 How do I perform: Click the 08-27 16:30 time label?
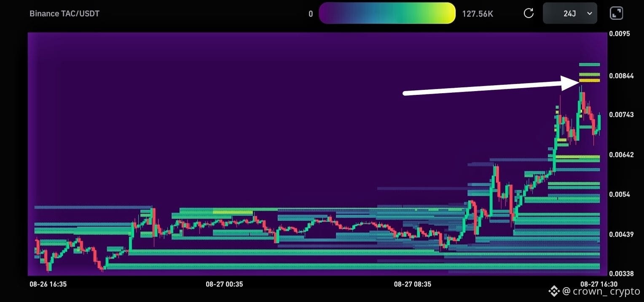[x=599, y=284]
